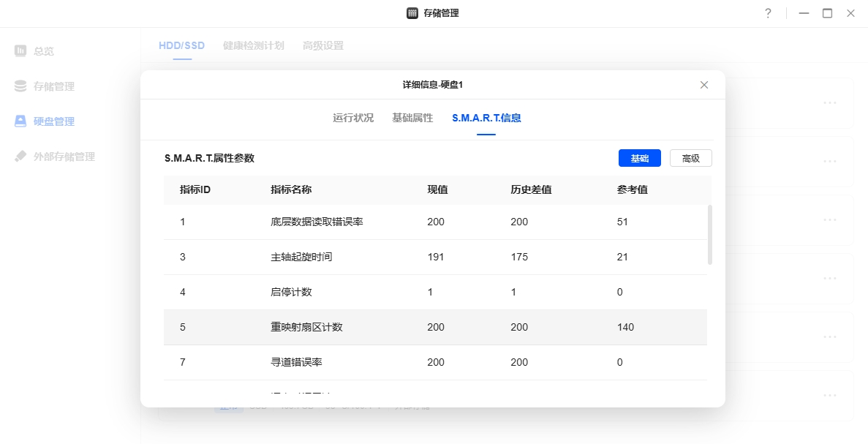This screenshot has width=868, height=444.
Task: Click the 外部存储管理 sidebar icon
Action: (x=20, y=156)
